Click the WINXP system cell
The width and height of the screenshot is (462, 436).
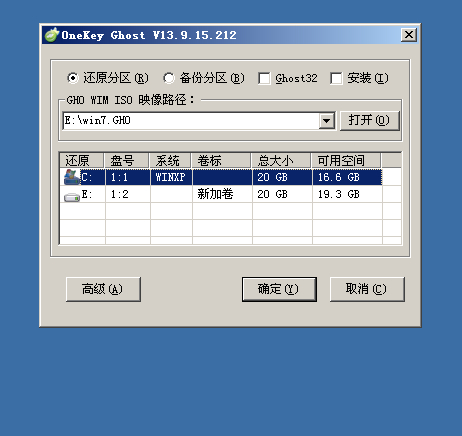171,177
